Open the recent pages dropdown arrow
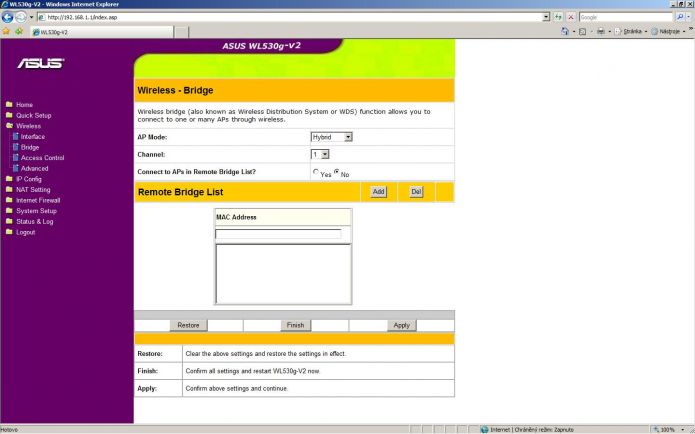 [31, 17]
